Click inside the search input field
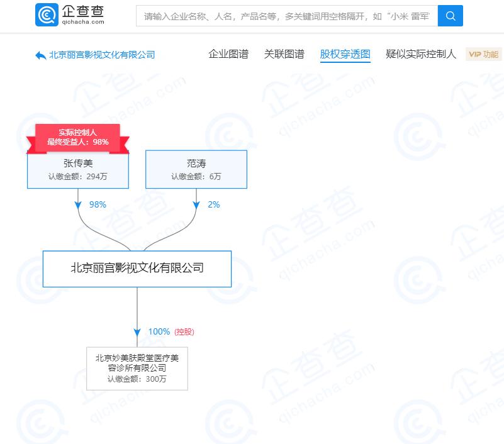Image resolution: width=504 pixels, height=444 pixels. click(283, 16)
